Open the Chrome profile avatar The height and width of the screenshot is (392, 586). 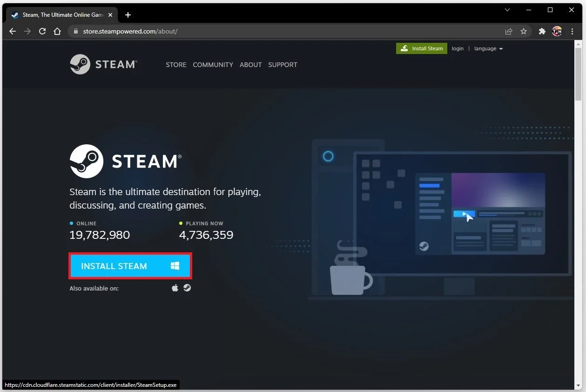[557, 31]
